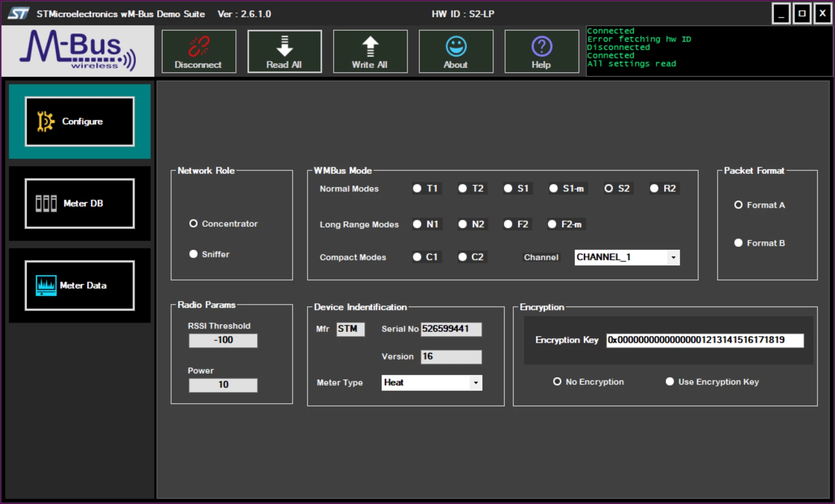The image size is (835, 504).
Task: Click the Configure gear icon
Action: 45,121
